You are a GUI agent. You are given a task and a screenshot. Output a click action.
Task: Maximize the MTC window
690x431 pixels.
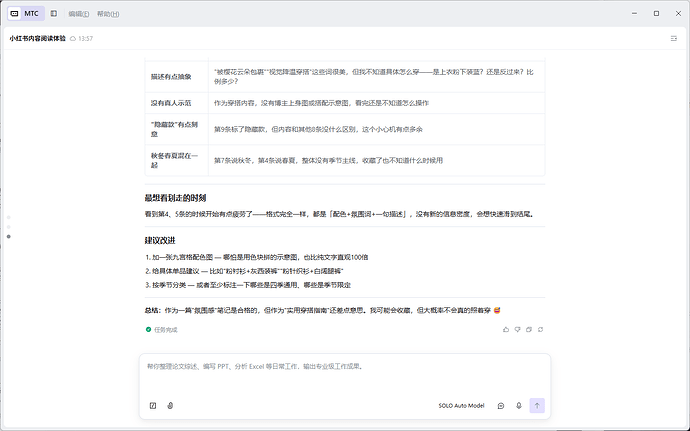click(x=656, y=14)
